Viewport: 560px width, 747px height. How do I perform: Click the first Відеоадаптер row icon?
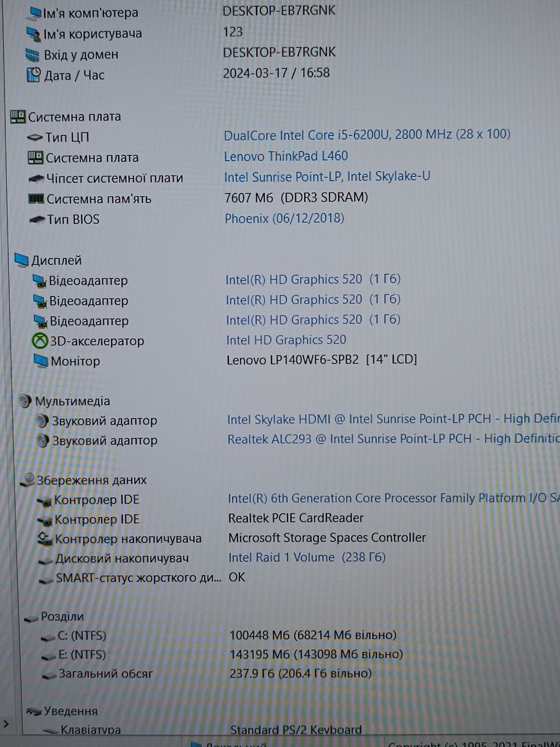click(x=39, y=281)
